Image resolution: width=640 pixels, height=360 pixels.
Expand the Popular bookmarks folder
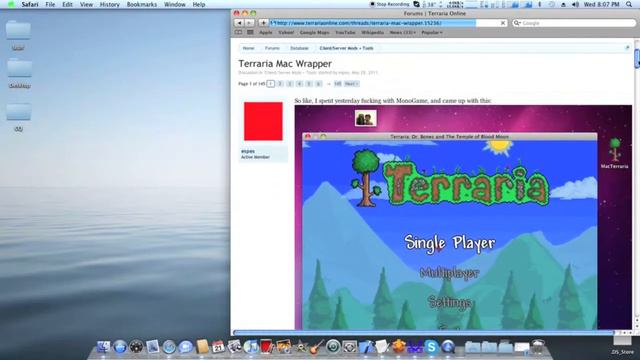pos(432,32)
